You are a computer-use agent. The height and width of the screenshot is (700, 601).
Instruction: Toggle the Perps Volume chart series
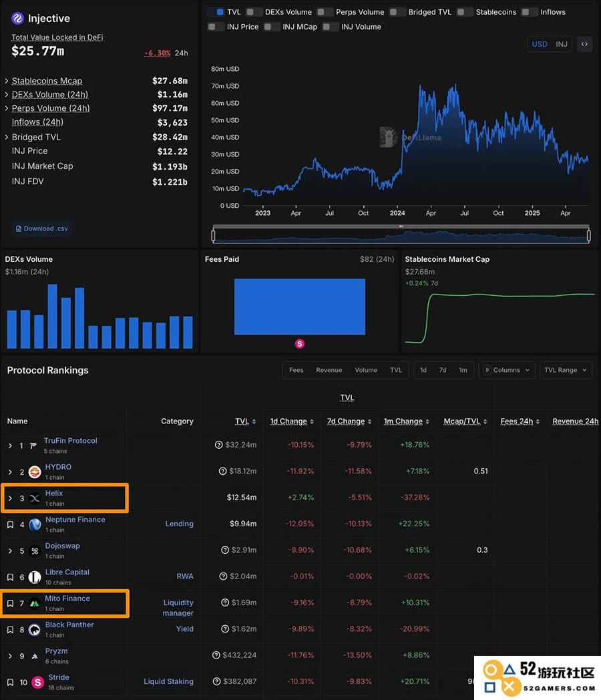click(325, 12)
